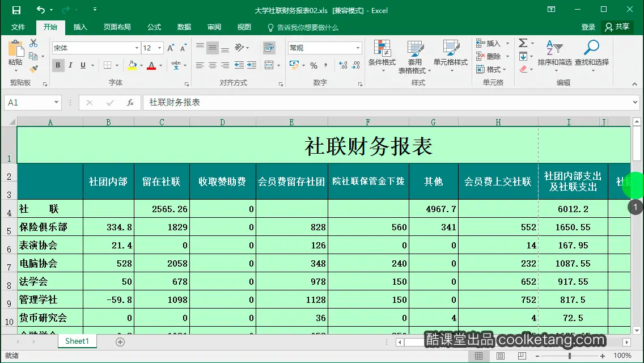The height and width of the screenshot is (363, 644).
Task: Toggle Underline formatting
Action: 83,65
